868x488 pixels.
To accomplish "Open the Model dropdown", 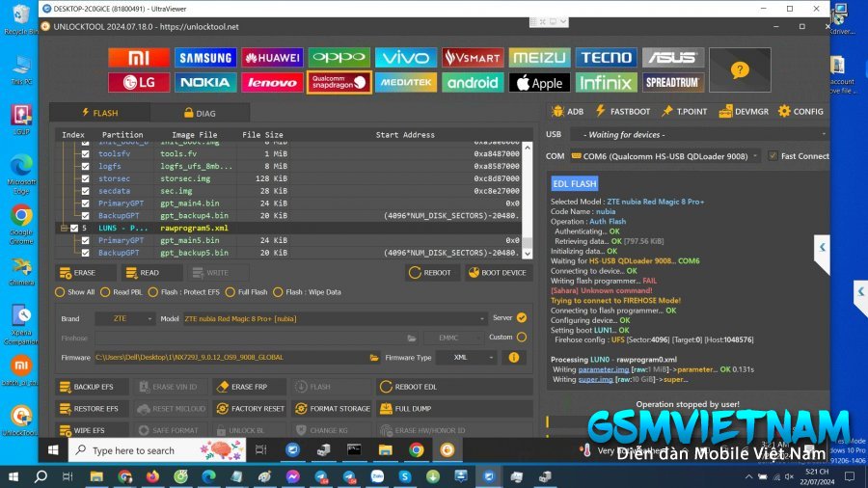I will point(335,318).
